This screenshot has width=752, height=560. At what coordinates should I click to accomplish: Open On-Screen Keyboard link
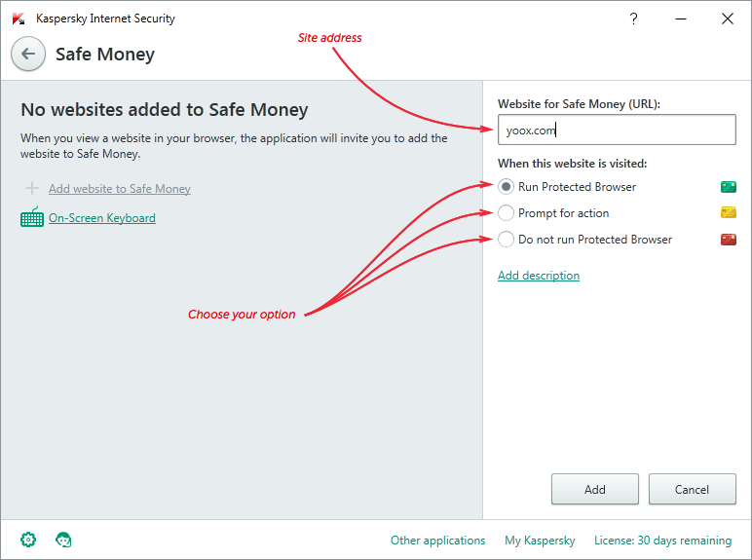click(102, 218)
